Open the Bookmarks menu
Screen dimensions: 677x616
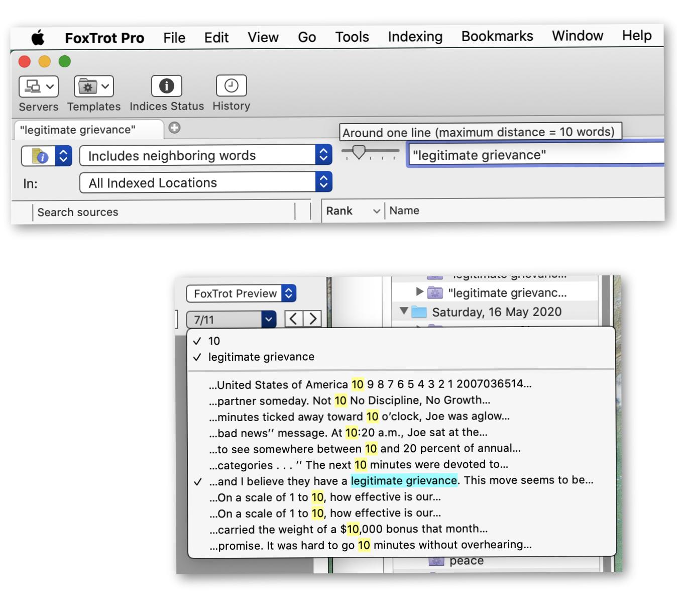[x=497, y=36]
